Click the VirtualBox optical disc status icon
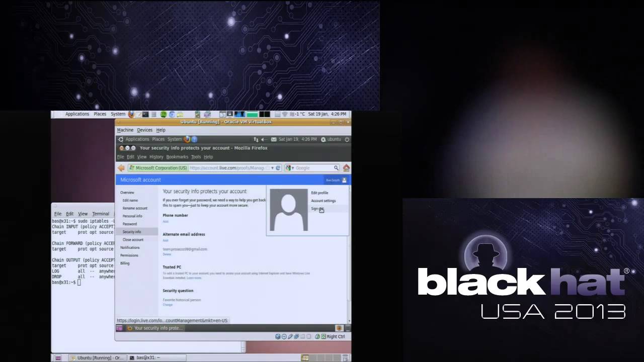This screenshot has width=644, height=362. (x=284, y=337)
